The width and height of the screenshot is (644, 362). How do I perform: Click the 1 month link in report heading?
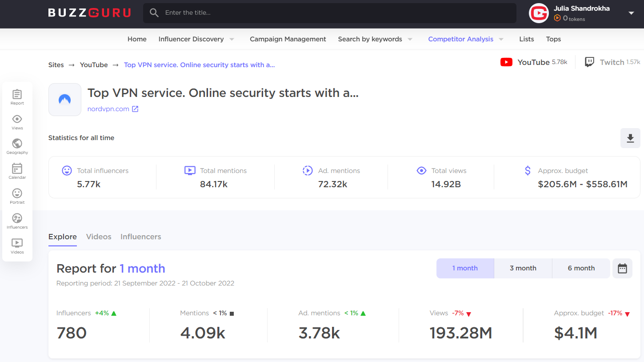(142, 269)
